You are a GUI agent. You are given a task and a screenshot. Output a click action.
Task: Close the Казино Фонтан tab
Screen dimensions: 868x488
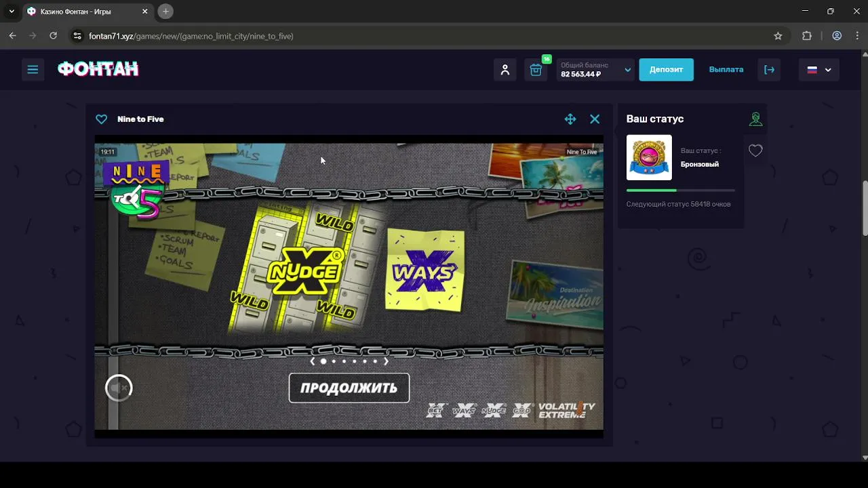[145, 12]
